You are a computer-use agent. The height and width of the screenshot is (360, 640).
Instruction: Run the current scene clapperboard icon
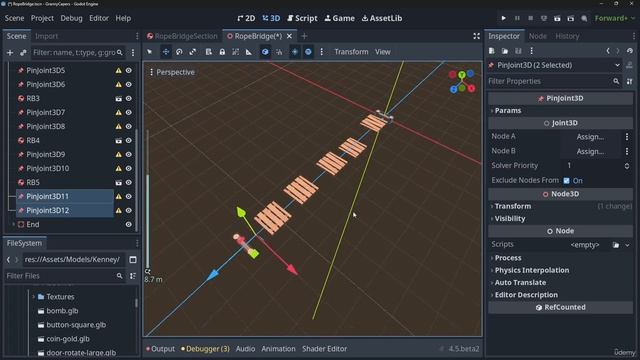coord(557,18)
